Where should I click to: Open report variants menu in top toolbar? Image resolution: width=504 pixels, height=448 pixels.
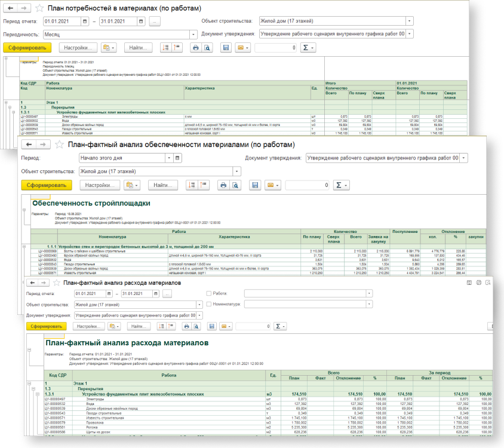[108, 48]
